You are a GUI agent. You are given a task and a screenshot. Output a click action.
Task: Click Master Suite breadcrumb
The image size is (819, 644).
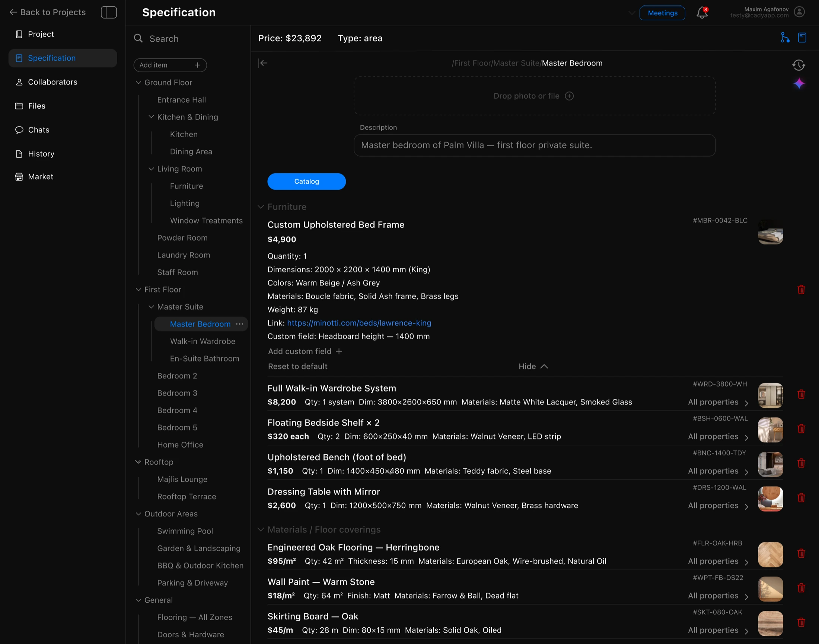point(516,63)
